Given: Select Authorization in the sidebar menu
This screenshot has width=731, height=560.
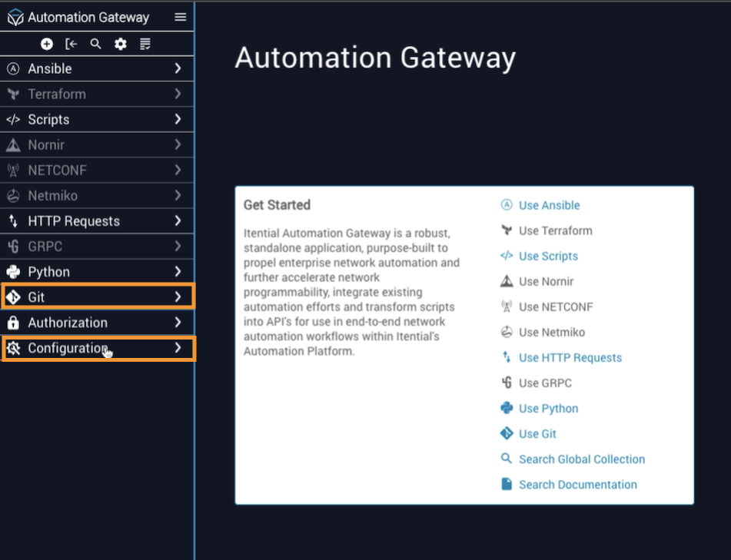Looking at the screenshot, I should coord(68,323).
